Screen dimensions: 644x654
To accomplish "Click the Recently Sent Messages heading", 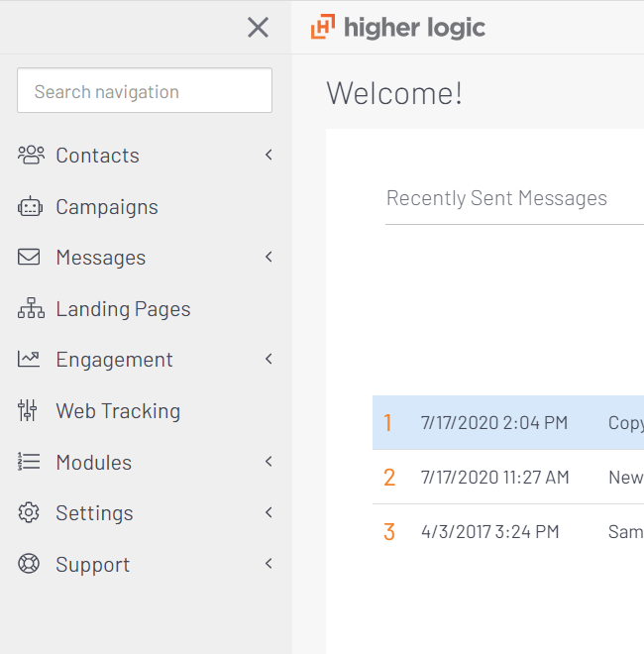I will click(496, 198).
